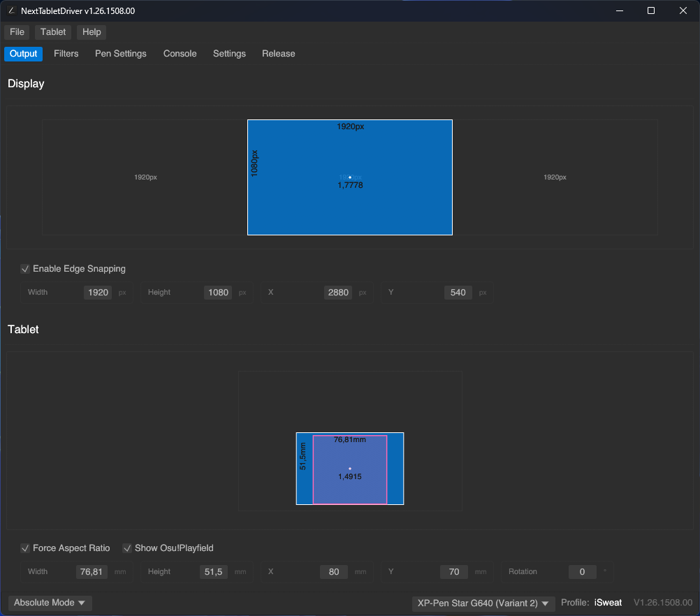Click the Tablet section heading
The image size is (700, 616).
[x=23, y=330]
